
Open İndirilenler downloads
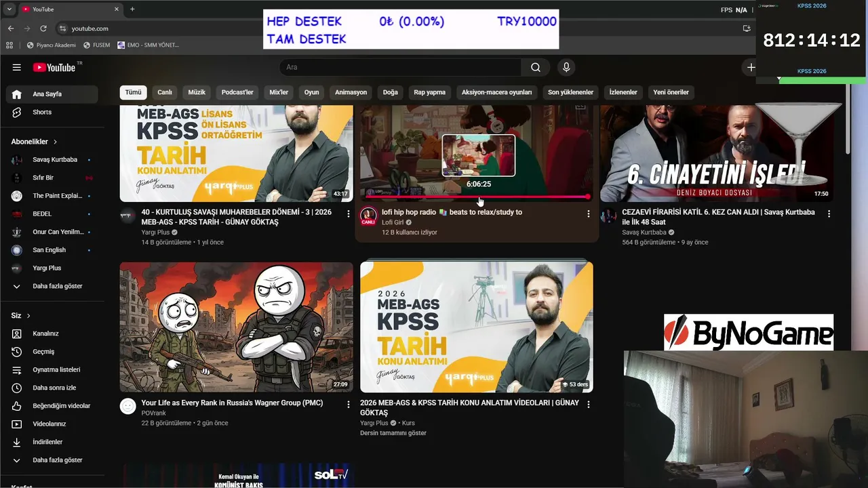(x=52, y=442)
